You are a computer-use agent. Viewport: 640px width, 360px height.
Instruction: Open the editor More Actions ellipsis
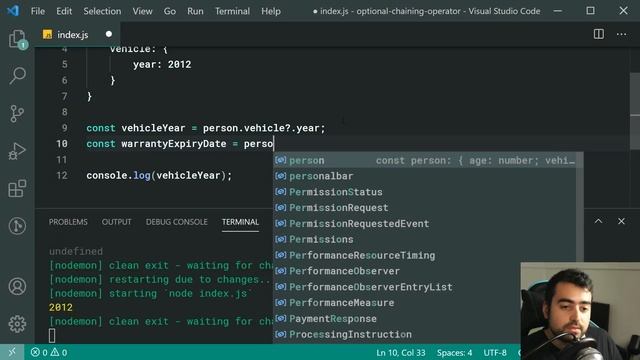(x=621, y=34)
